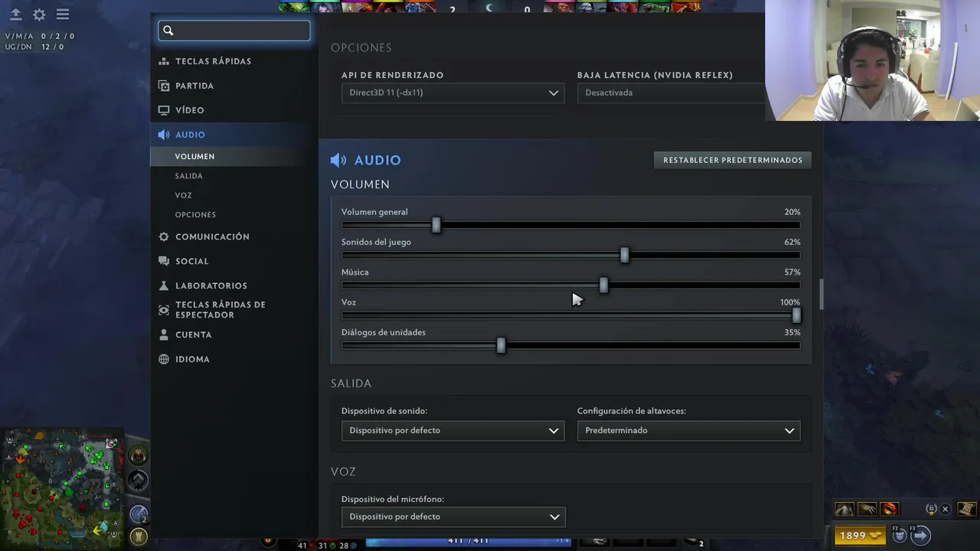The image size is (980, 551).
Task: Click the Idioma globe icon
Action: pyautogui.click(x=164, y=359)
